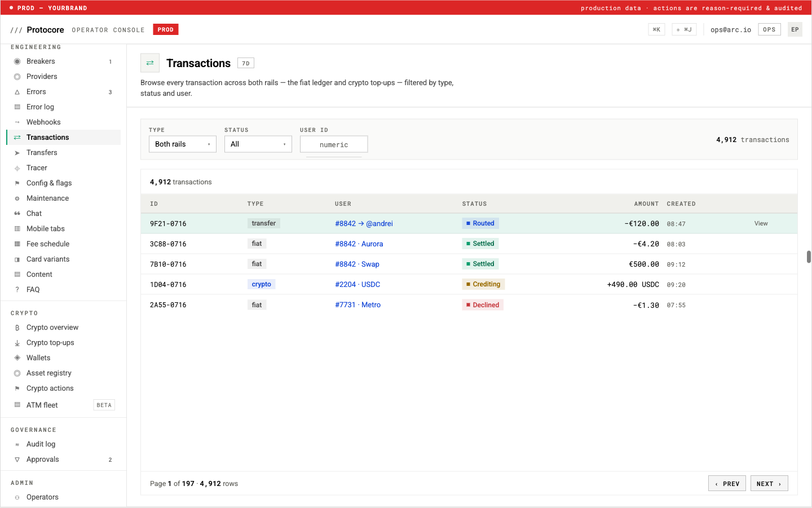Open user link #8842 → @andrei
The width and height of the screenshot is (812, 508).
(x=364, y=224)
